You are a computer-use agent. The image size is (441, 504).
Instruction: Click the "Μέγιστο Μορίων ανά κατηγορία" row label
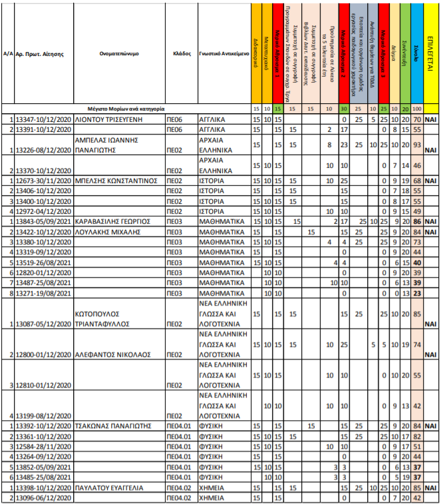126,109
